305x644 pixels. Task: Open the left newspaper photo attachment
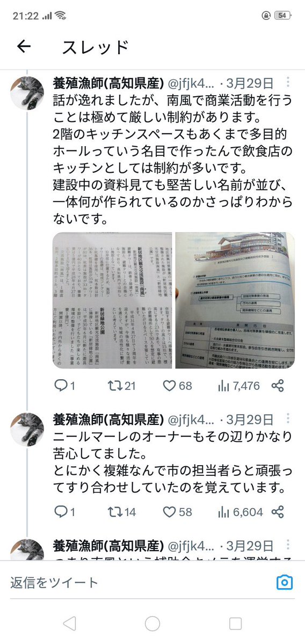(x=112, y=300)
